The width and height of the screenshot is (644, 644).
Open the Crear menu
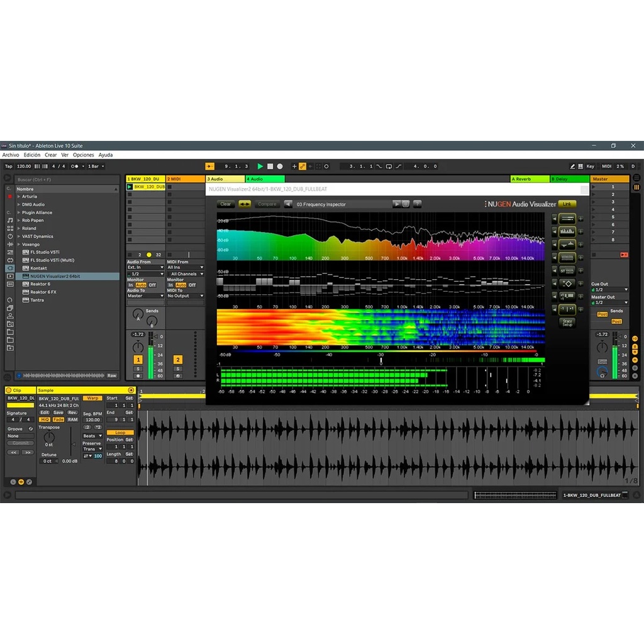coord(51,155)
